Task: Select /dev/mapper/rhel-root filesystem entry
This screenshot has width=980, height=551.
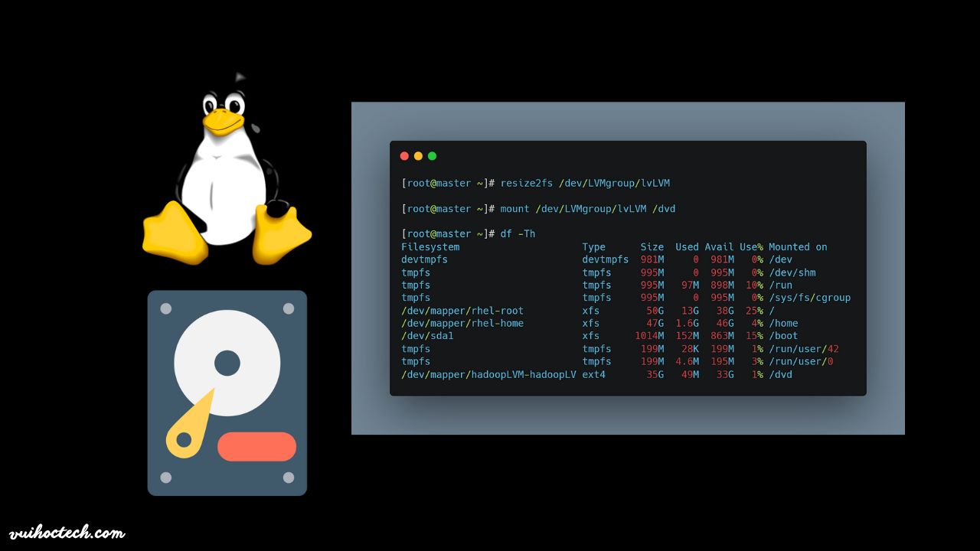Action: point(462,311)
